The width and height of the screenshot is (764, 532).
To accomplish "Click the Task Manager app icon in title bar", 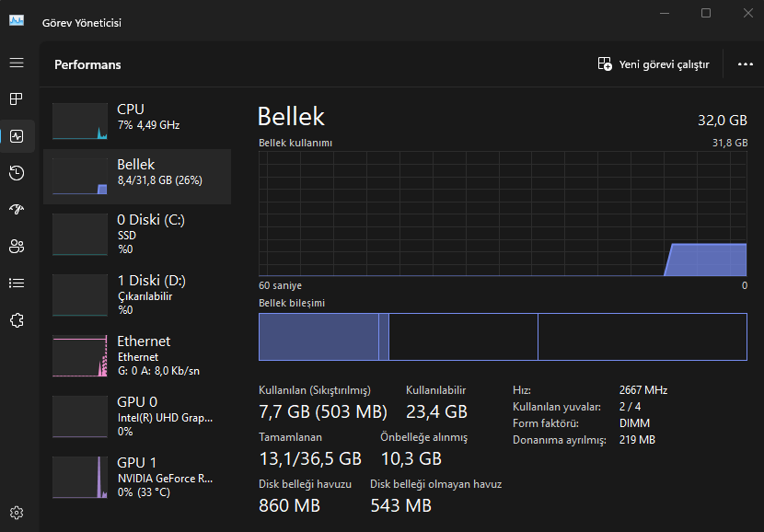I will pyautogui.click(x=17, y=20).
